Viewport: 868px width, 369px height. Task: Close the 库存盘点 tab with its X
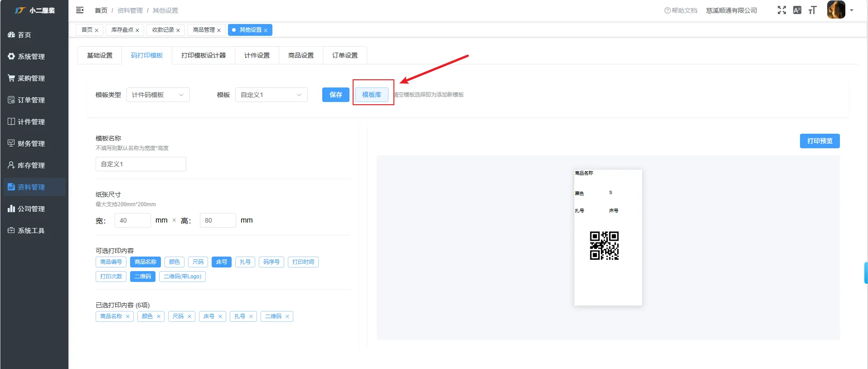point(137,30)
